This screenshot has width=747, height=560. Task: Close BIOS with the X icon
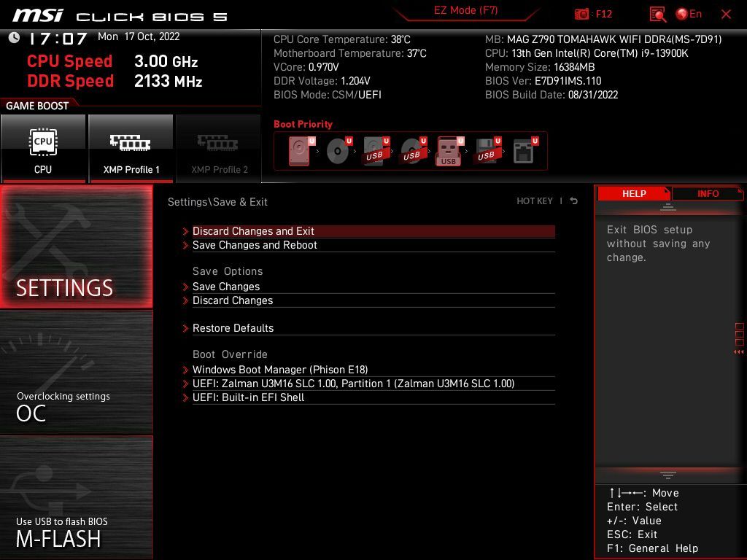click(726, 15)
